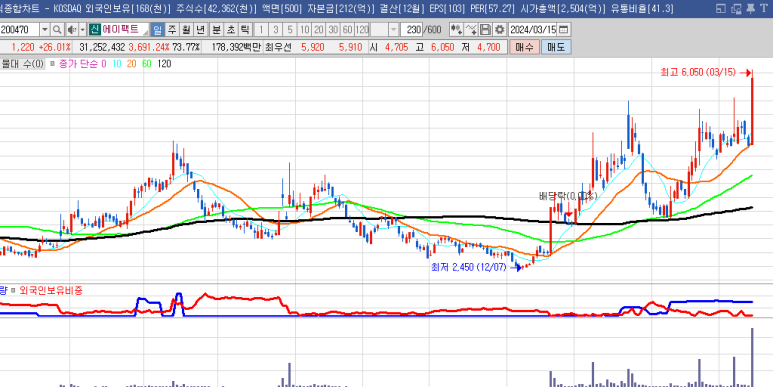The width and height of the screenshot is (773, 387).
Task: Switch to 분 minute chart mode
Action: (216, 30)
